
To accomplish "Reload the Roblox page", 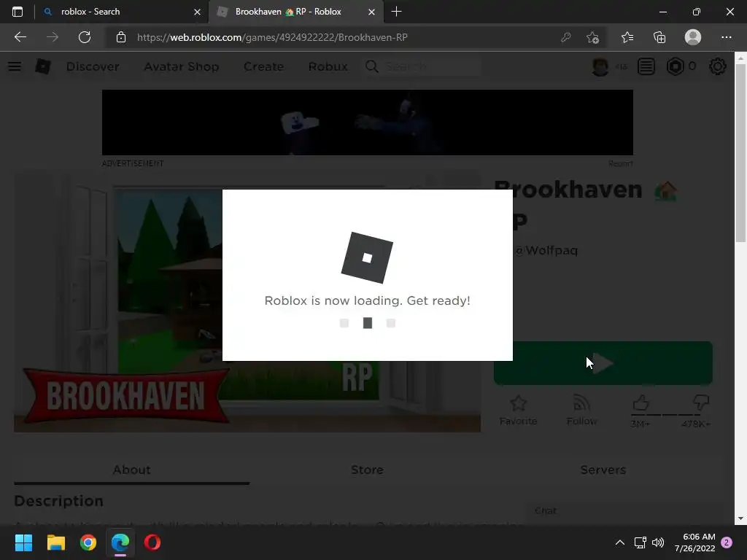I will [x=85, y=37].
